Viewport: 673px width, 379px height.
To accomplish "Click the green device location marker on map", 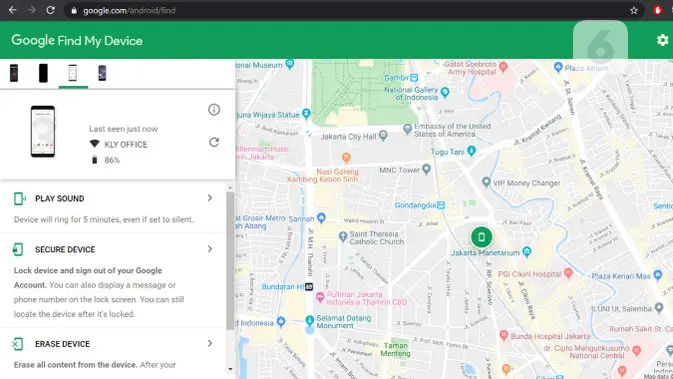I will click(481, 237).
